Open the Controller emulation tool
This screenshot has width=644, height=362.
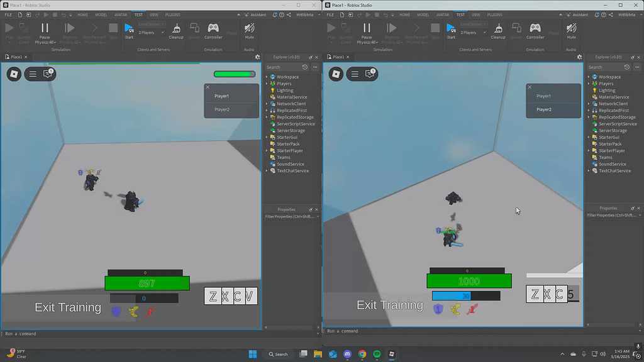pos(213,30)
